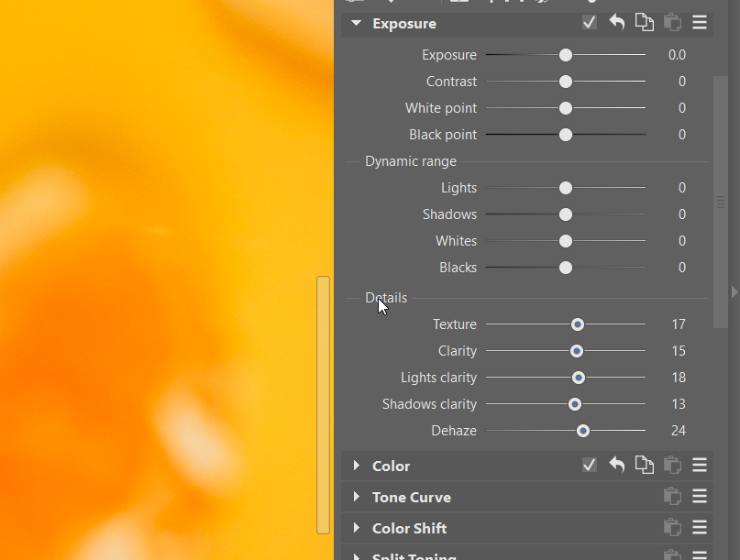
Task: Reset the Exposure section with undo arrow
Action: (x=617, y=23)
